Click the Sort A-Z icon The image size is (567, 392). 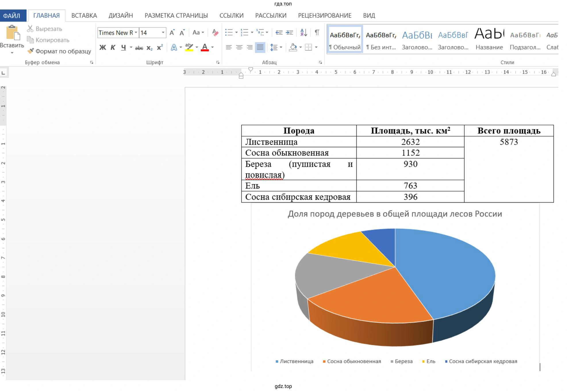pos(303,32)
